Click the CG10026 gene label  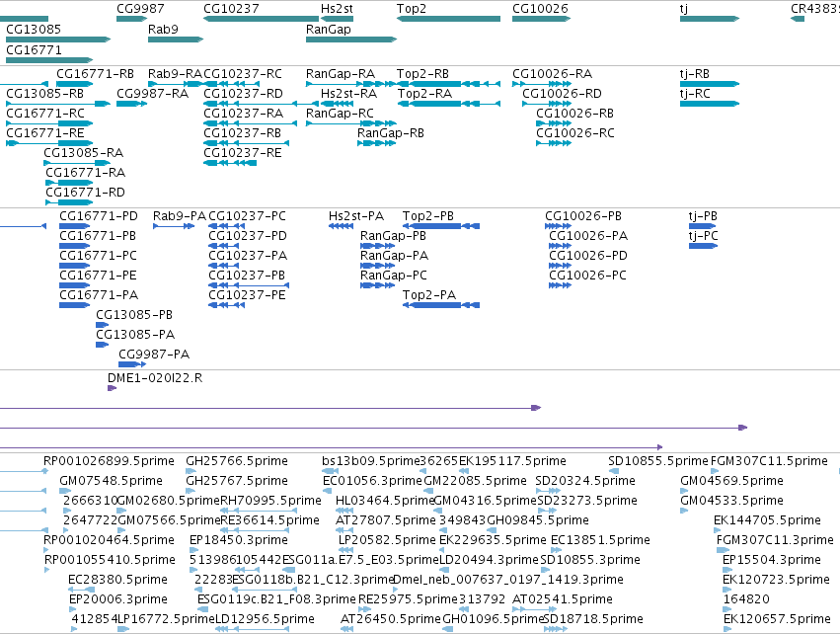[540, 9]
